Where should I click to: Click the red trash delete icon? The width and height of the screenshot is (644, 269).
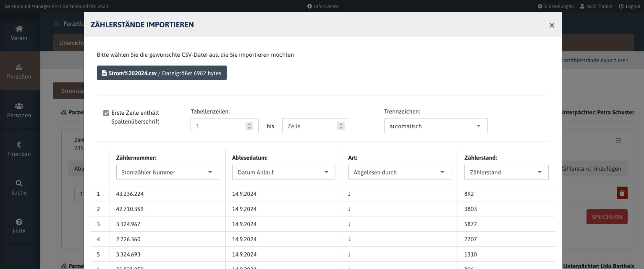622,193
